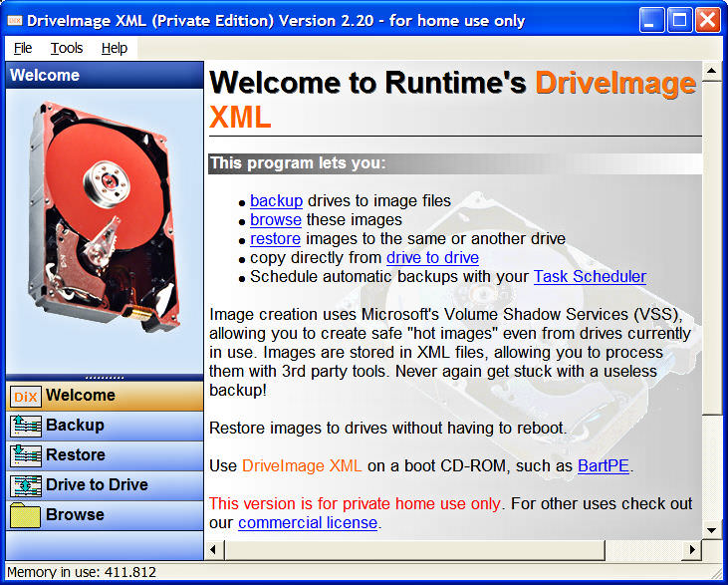Click the blue 'Welcome' panel header
The height and width of the screenshot is (585, 728).
(105, 75)
